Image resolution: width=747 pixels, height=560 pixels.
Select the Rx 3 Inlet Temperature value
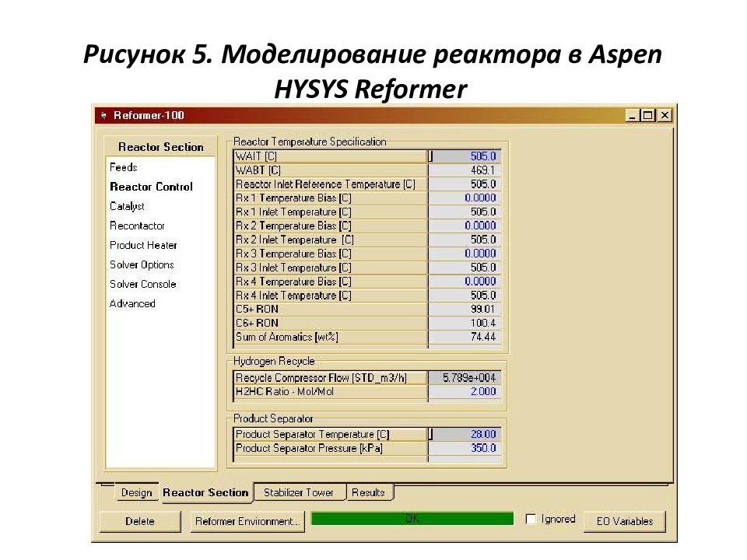coord(465,268)
